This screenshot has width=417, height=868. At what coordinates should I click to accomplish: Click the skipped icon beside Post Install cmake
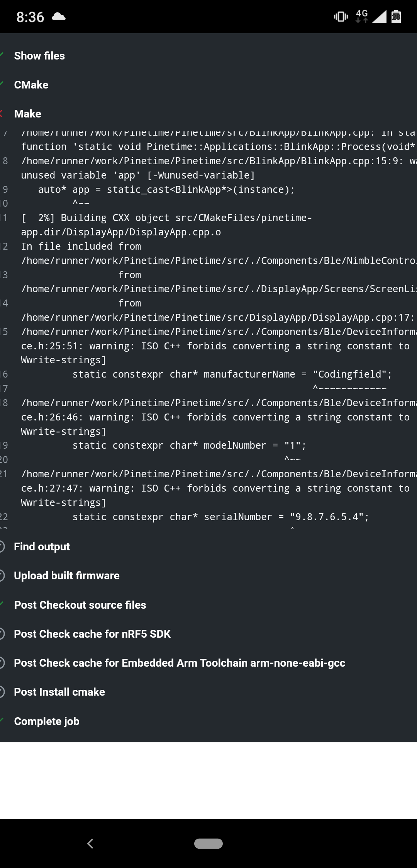click(x=2, y=692)
